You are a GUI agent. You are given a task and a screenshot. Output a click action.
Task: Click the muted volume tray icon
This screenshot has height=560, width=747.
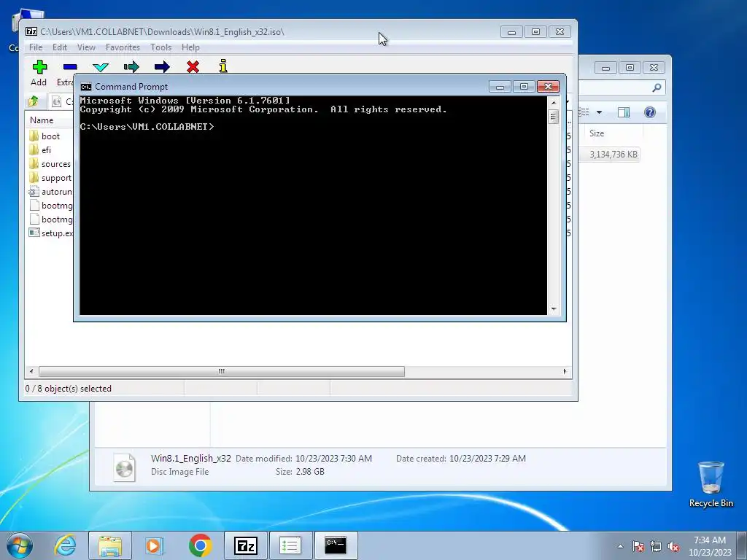pyautogui.click(x=673, y=546)
